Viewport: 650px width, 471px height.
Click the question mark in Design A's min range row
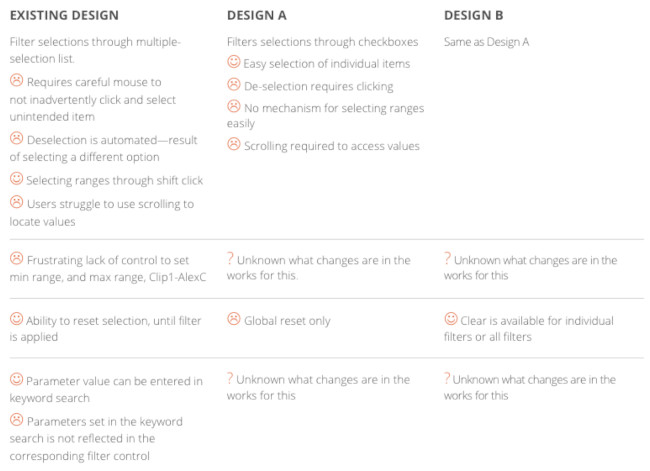230,259
